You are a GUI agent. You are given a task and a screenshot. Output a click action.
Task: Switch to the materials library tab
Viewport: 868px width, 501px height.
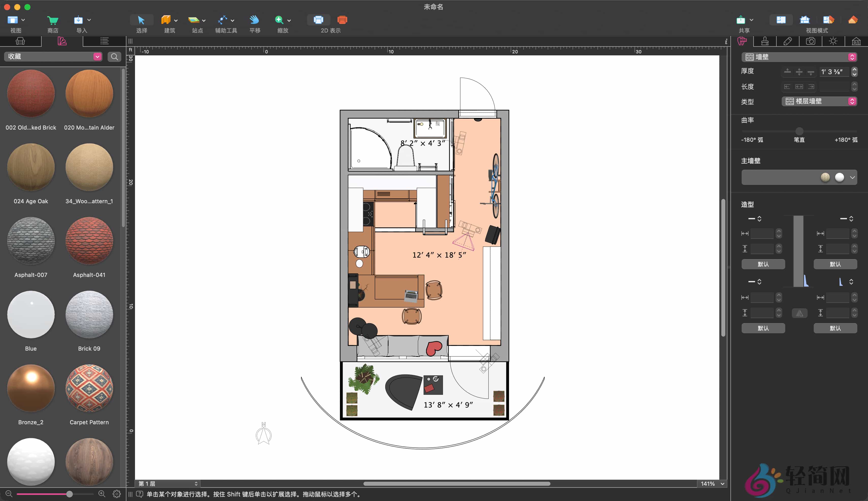(x=62, y=41)
